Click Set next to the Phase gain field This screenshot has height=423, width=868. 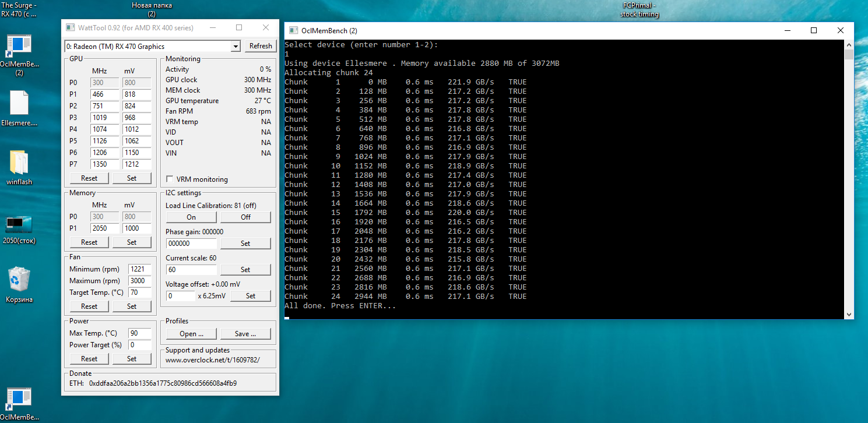245,244
